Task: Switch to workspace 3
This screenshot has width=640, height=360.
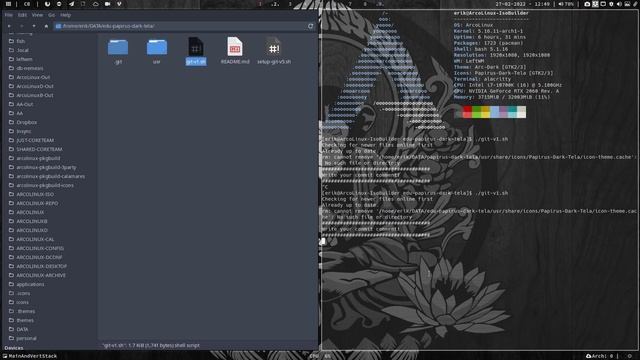Action: click(290, 4)
